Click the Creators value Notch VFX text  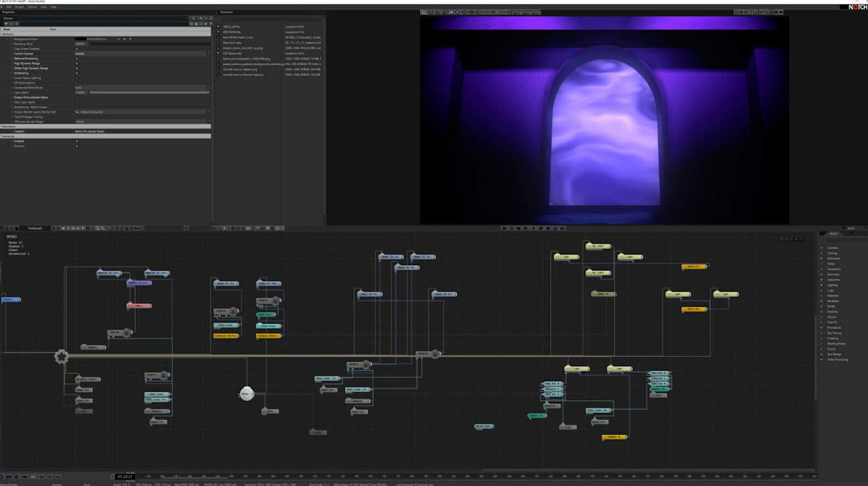(x=90, y=131)
